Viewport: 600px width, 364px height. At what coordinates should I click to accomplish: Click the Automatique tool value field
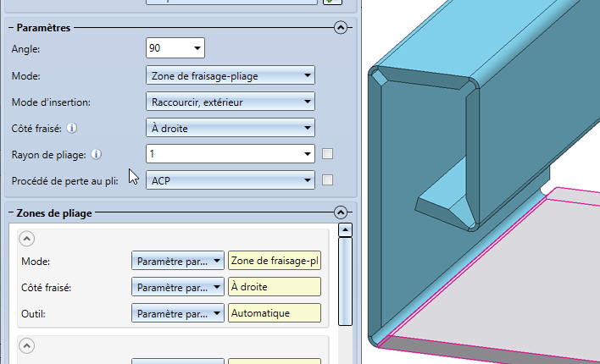pyautogui.click(x=275, y=313)
